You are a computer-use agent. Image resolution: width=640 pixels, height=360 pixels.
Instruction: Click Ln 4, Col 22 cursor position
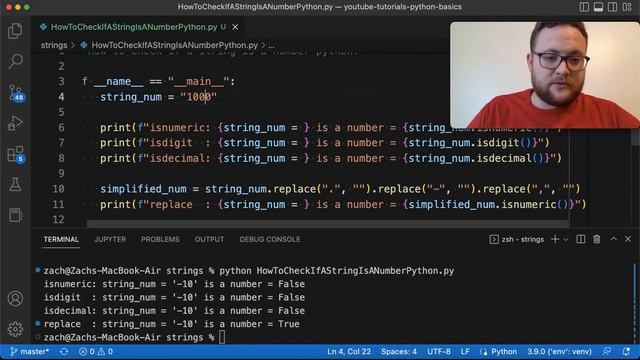349,351
